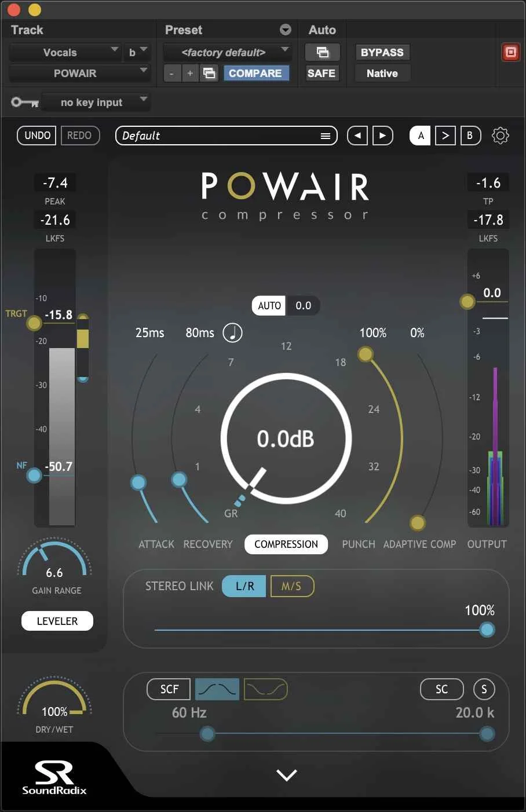Toggle AUTO makeup gain

tap(269, 306)
